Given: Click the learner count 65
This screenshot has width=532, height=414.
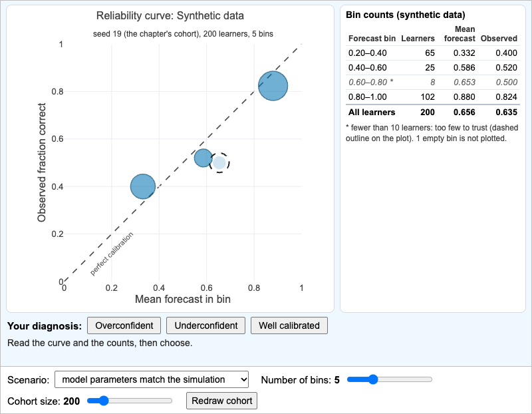Looking at the screenshot, I should pos(430,53).
